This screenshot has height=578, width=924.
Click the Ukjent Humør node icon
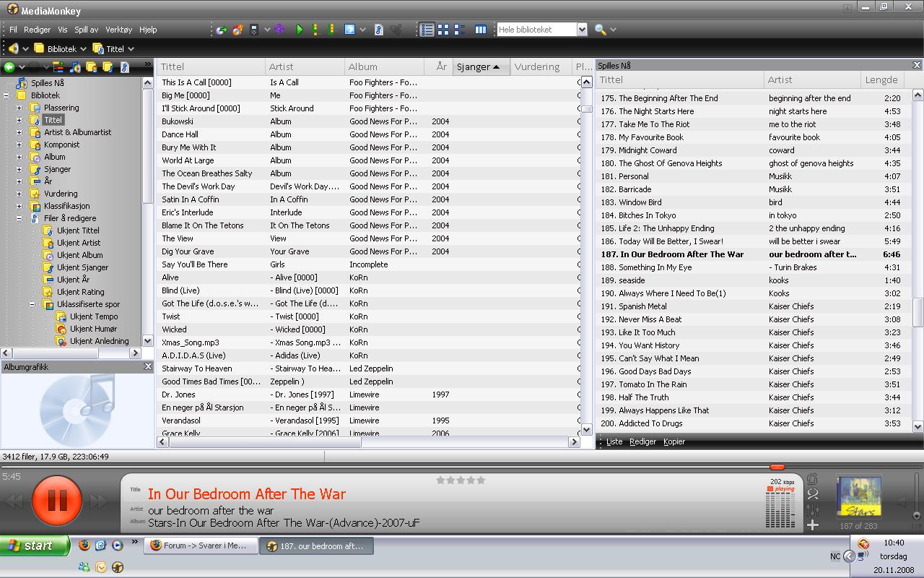61,329
